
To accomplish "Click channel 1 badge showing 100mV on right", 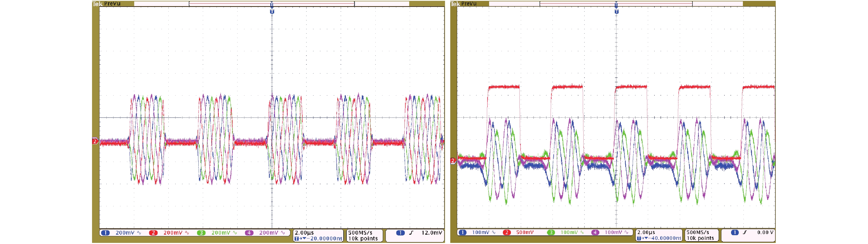I will 463,232.
